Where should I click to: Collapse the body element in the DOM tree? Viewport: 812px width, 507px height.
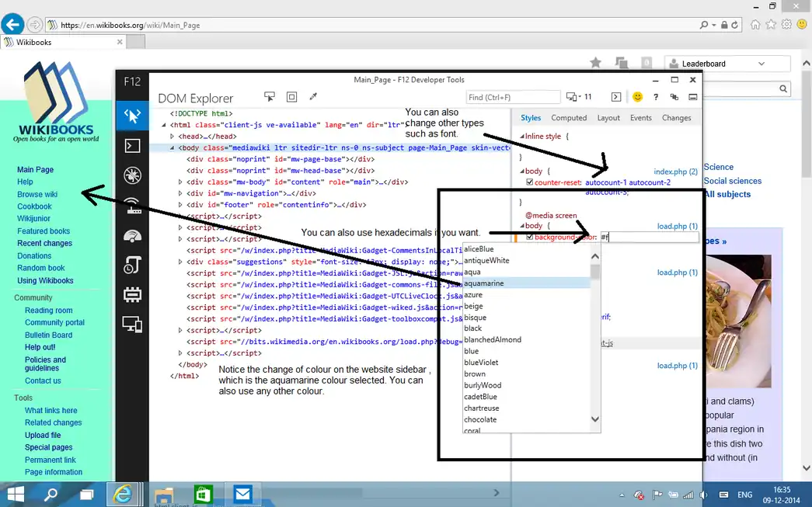coord(173,148)
